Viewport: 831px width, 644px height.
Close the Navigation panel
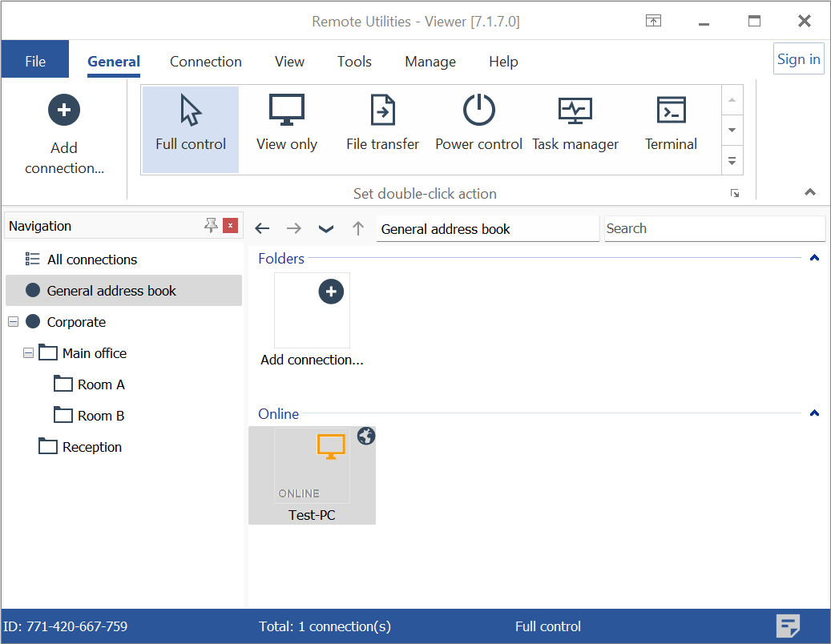point(231,226)
